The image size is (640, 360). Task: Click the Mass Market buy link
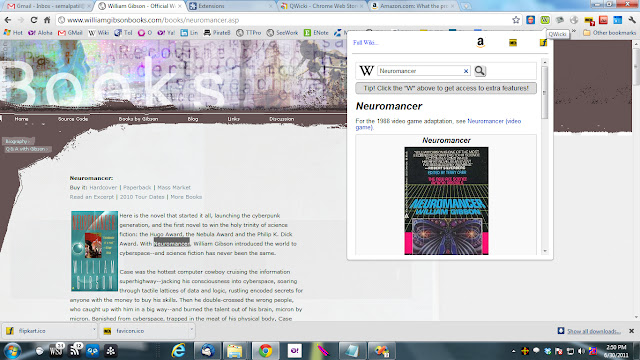pos(174,187)
